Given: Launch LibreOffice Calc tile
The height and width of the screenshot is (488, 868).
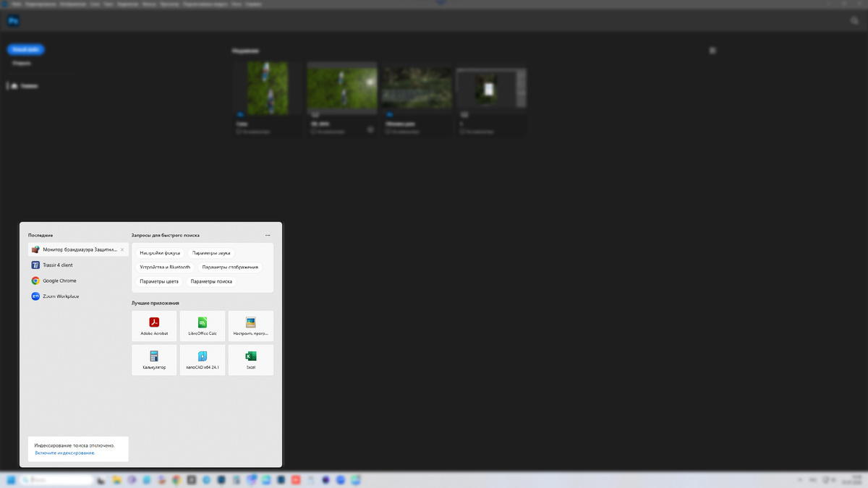Looking at the screenshot, I should [x=203, y=326].
